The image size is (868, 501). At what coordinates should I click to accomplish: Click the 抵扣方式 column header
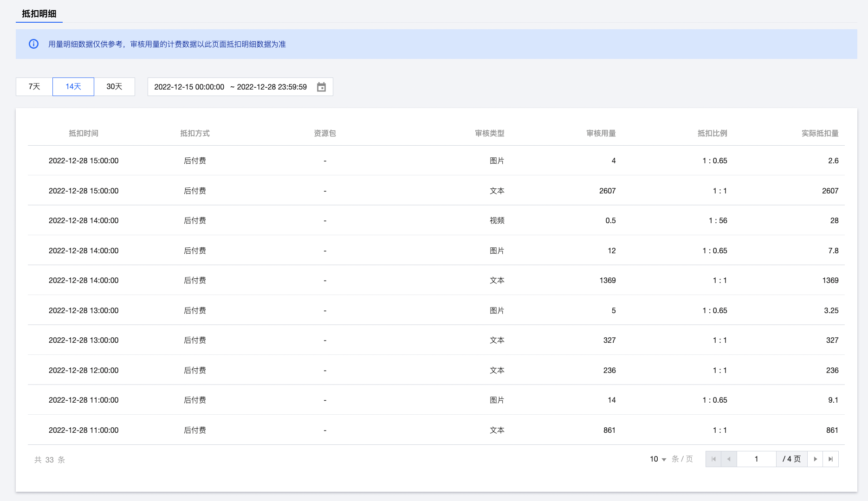195,134
